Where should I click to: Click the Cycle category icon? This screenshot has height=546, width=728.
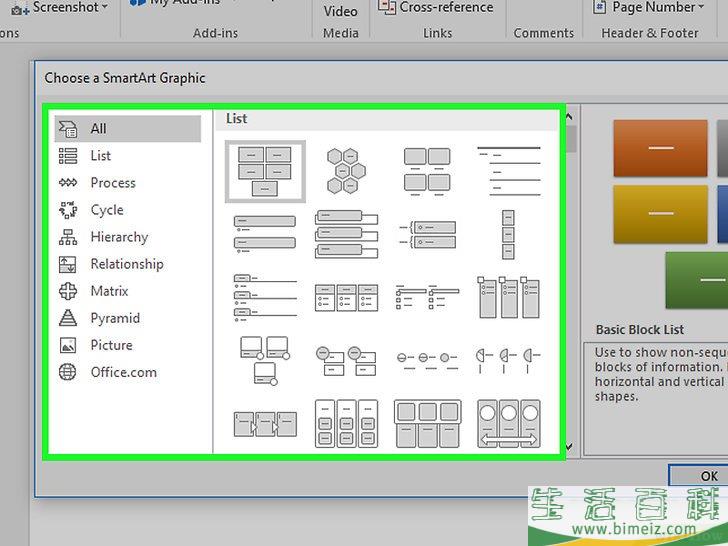click(x=68, y=210)
